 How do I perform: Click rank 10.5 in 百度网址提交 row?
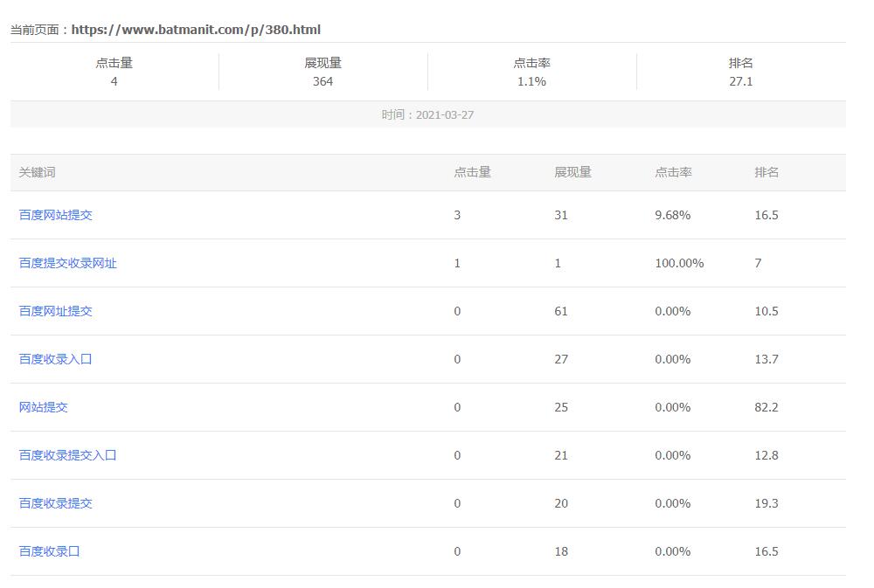pos(766,311)
